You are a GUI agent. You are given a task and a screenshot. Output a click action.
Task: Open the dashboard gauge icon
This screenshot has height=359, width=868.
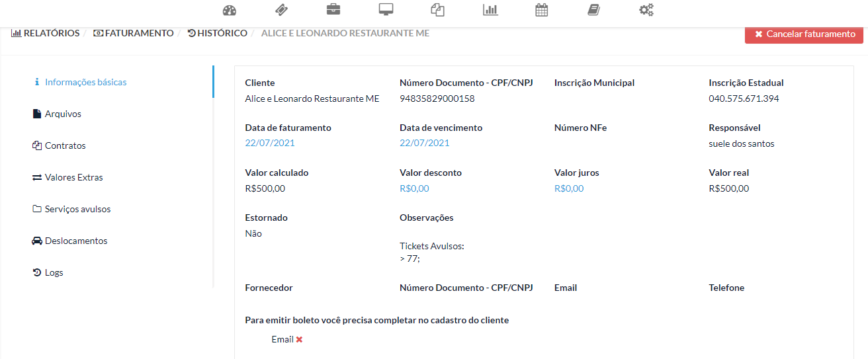(230, 10)
